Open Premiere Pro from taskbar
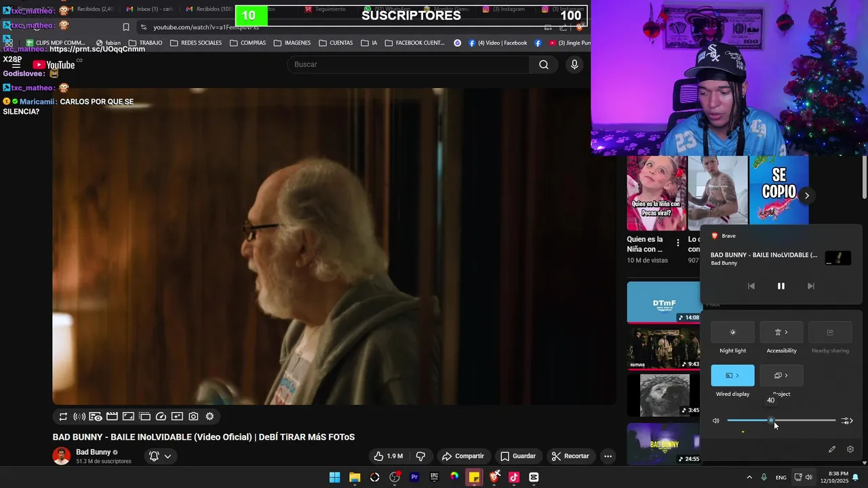Viewport: 868px width, 488px height. pos(414,477)
